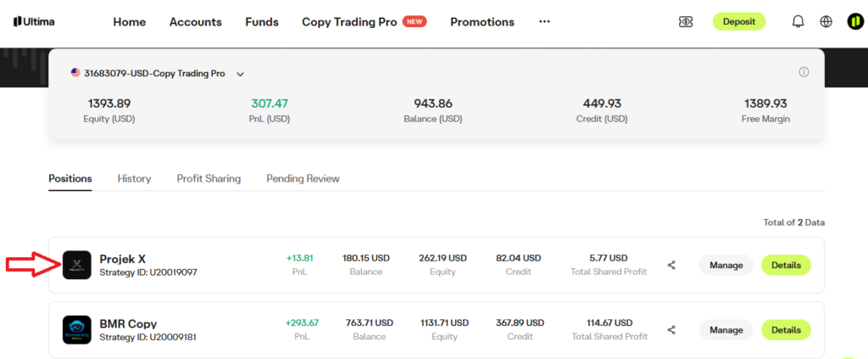This screenshot has height=359, width=868.
Task: Click the Free Margin value 1389.93
Action: 765,104
